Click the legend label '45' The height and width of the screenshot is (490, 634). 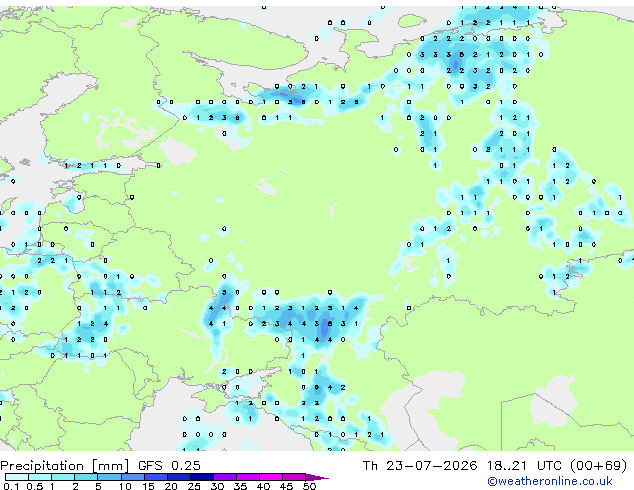point(287,486)
